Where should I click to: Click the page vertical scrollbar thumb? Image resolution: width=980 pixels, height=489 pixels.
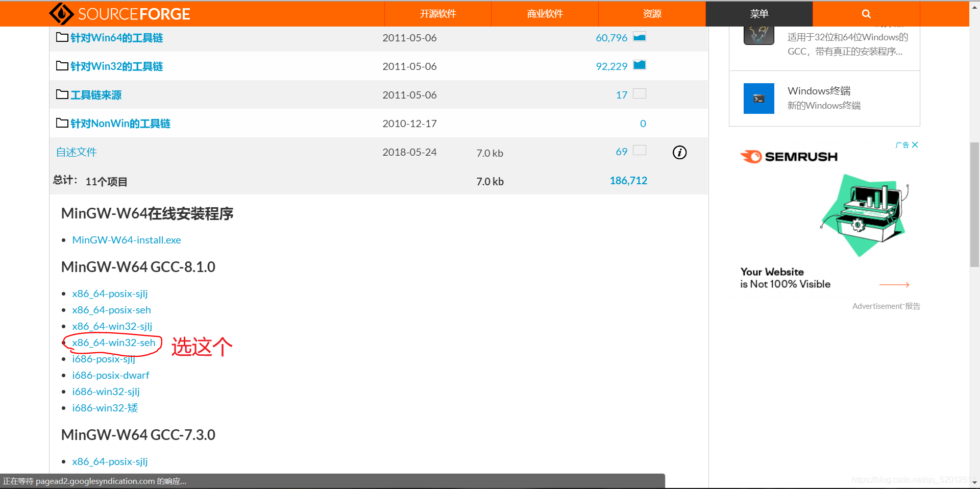pyautogui.click(x=974, y=204)
